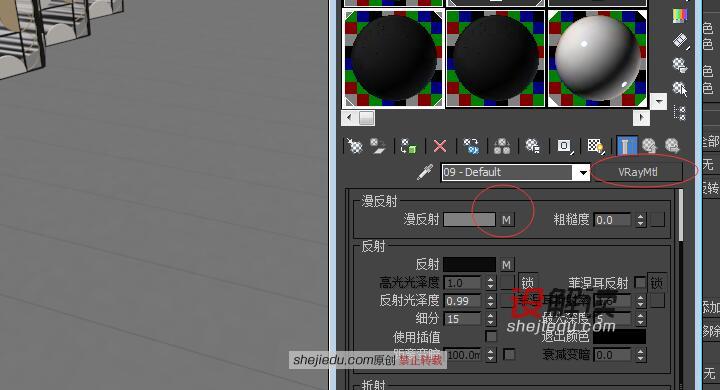Click the M map button beside 漫反射

506,220
